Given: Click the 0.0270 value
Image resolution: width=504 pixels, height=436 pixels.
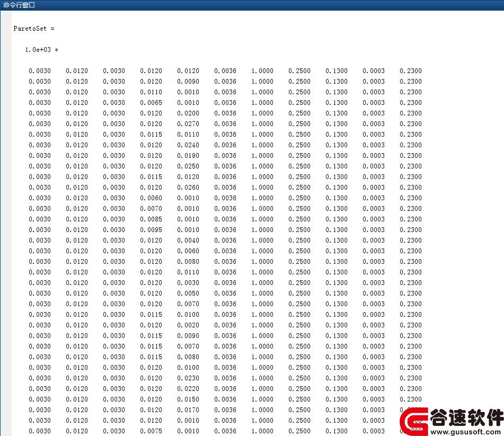Looking at the screenshot, I should click(188, 123).
